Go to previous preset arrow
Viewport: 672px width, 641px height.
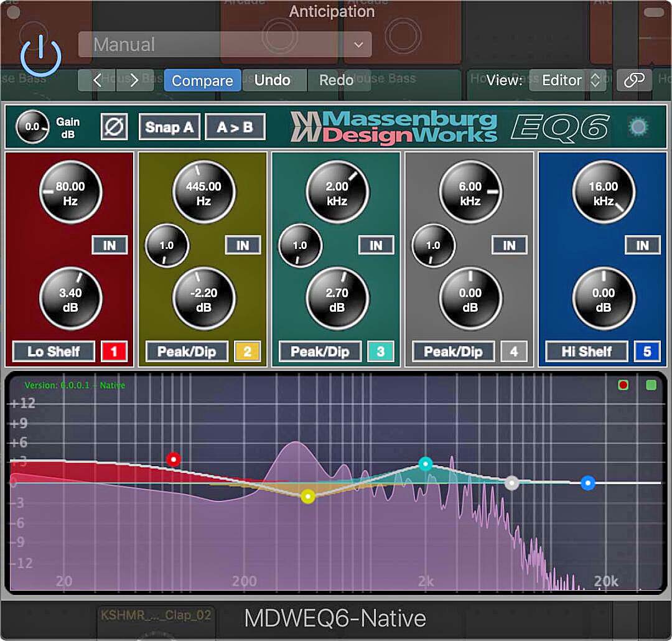[x=97, y=80]
